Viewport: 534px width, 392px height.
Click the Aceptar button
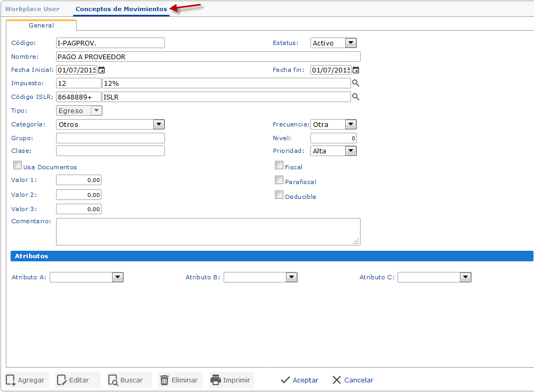(x=299, y=380)
